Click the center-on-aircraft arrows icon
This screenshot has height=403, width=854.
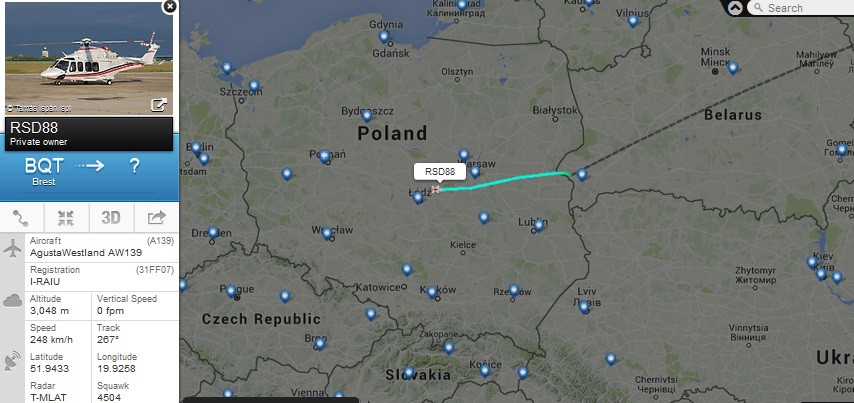(66, 218)
